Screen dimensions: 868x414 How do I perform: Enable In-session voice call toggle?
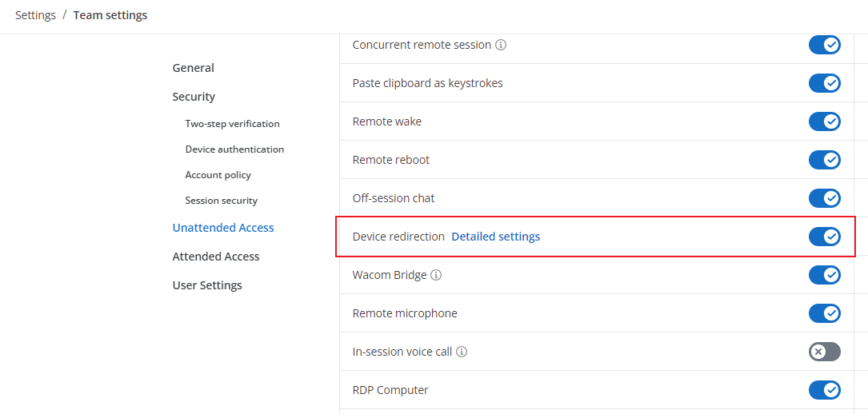click(x=824, y=352)
